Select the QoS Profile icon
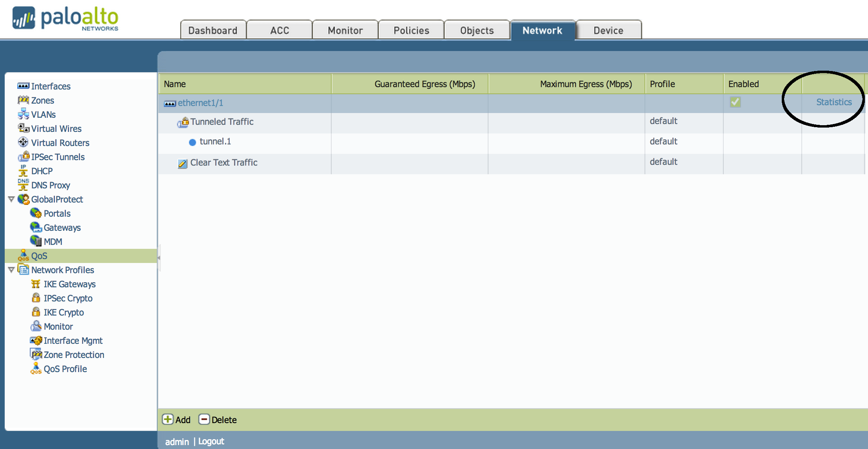This screenshot has width=868, height=449. pos(36,369)
